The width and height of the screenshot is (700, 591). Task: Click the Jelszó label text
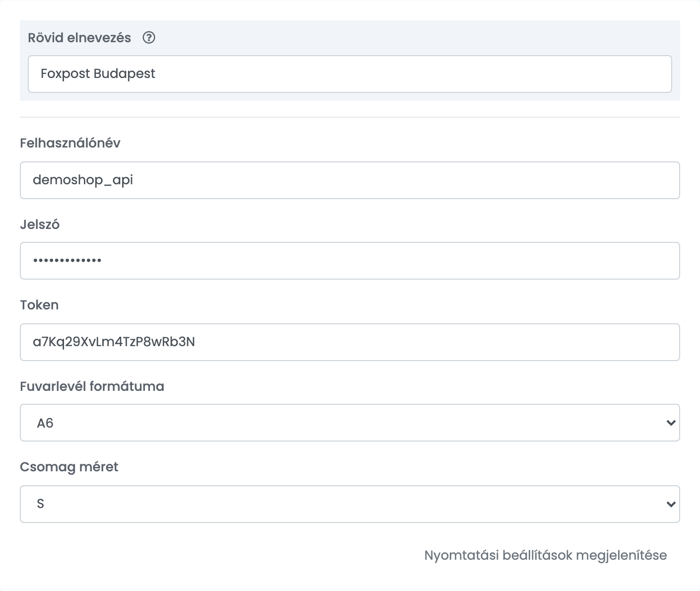pyautogui.click(x=40, y=224)
